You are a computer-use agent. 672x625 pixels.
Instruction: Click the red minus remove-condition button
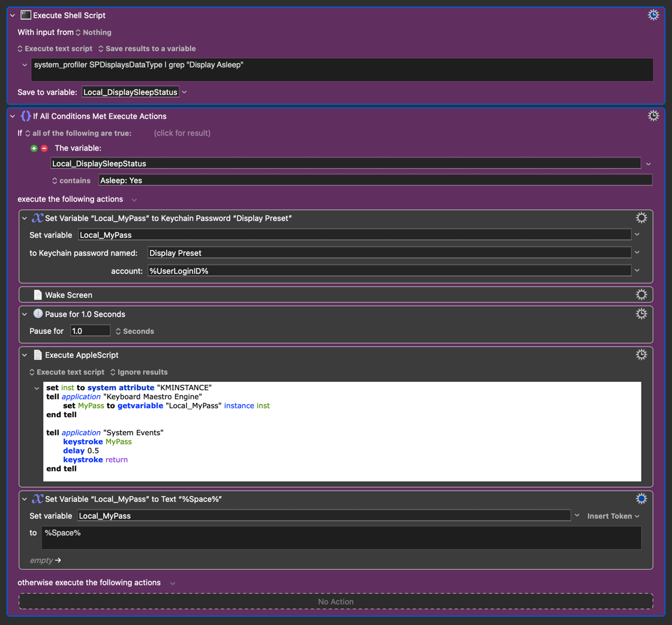pos(44,148)
